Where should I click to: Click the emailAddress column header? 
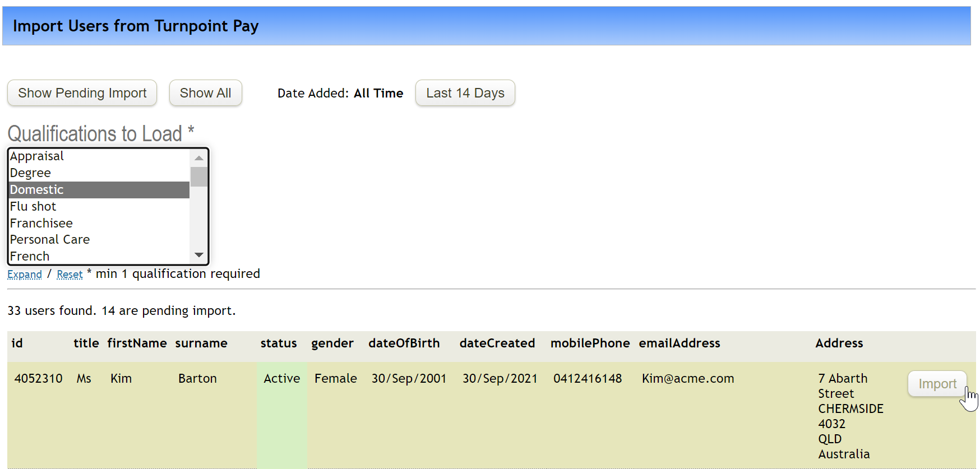point(679,343)
